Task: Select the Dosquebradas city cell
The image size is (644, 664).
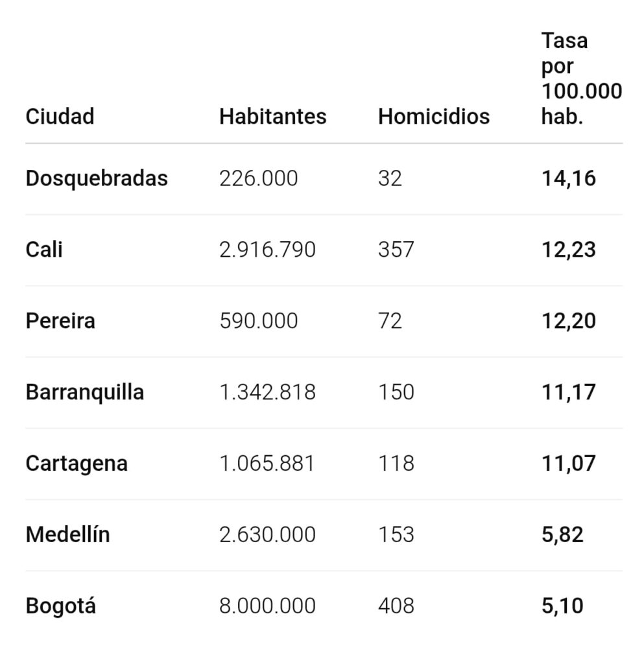Action: (x=97, y=178)
